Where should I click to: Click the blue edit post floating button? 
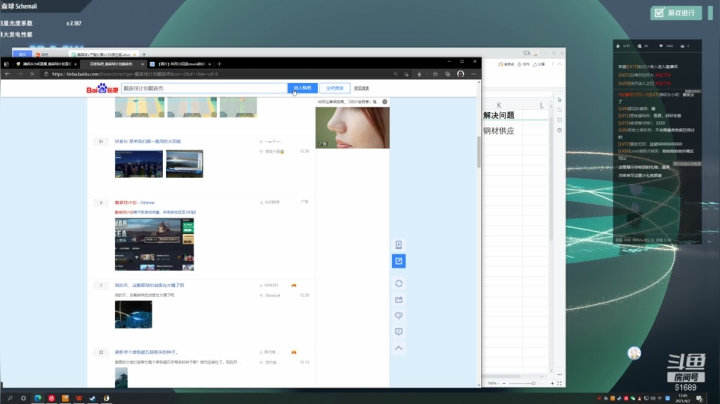pos(399,261)
